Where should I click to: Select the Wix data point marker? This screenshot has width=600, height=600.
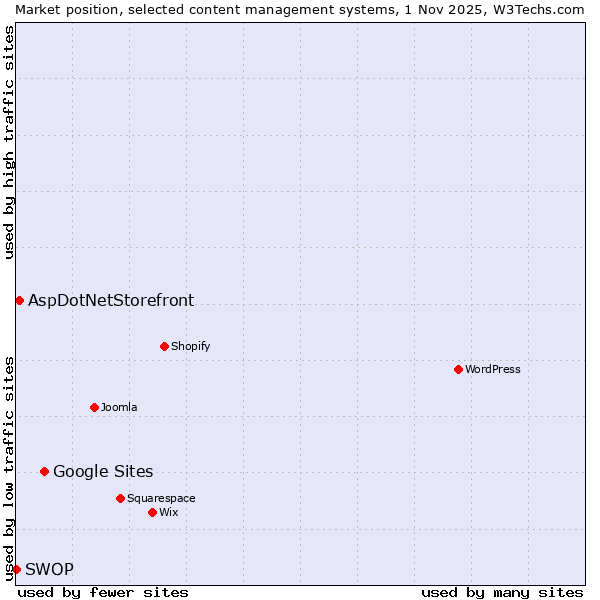152,512
